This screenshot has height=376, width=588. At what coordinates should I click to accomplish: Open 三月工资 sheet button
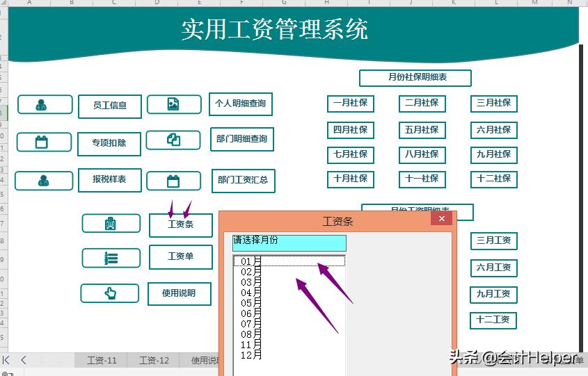494,240
